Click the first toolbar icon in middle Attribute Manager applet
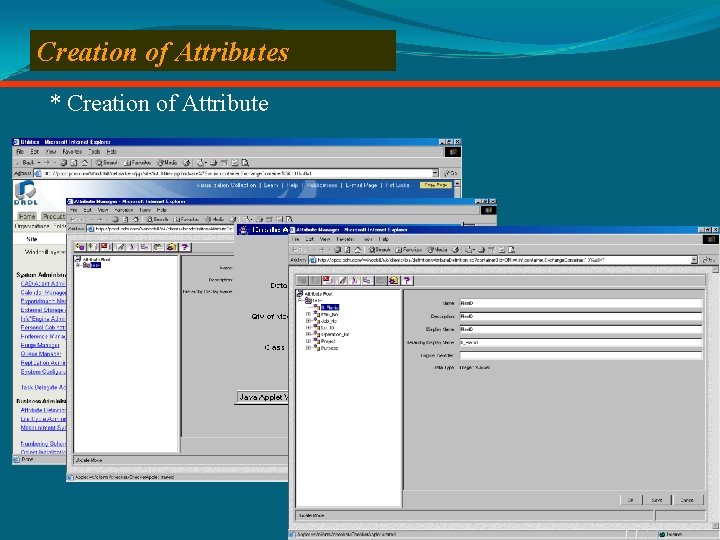720x540 pixels. (x=80, y=247)
